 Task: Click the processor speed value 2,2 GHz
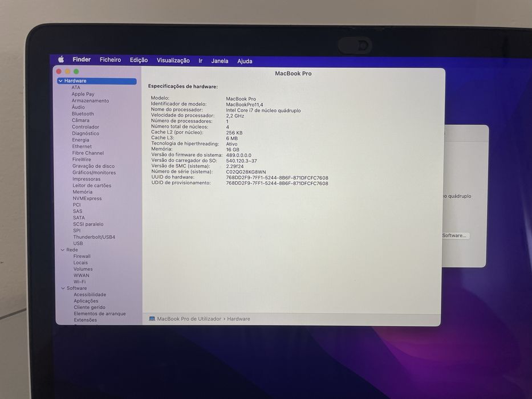235,116
